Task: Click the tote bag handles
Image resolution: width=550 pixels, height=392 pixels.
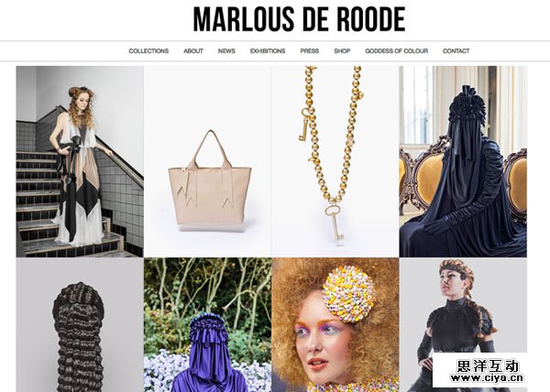Action: click(x=211, y=149)
